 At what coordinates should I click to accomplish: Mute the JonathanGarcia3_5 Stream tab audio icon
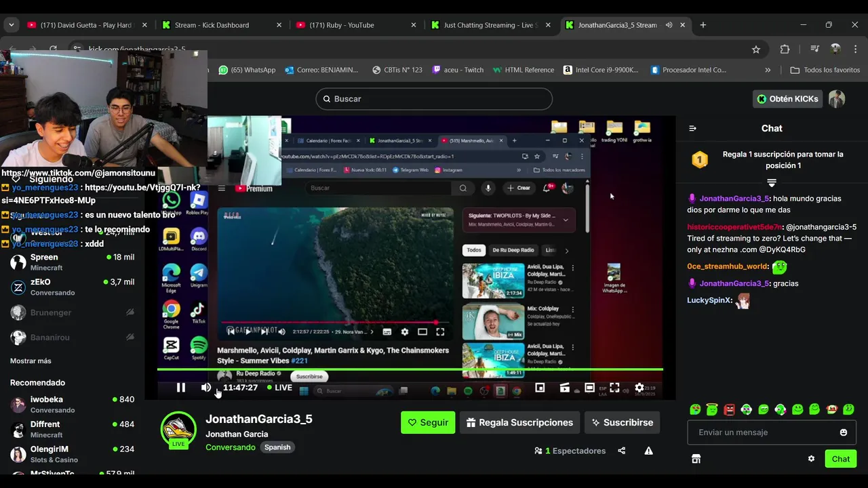(x=669, y=25)
